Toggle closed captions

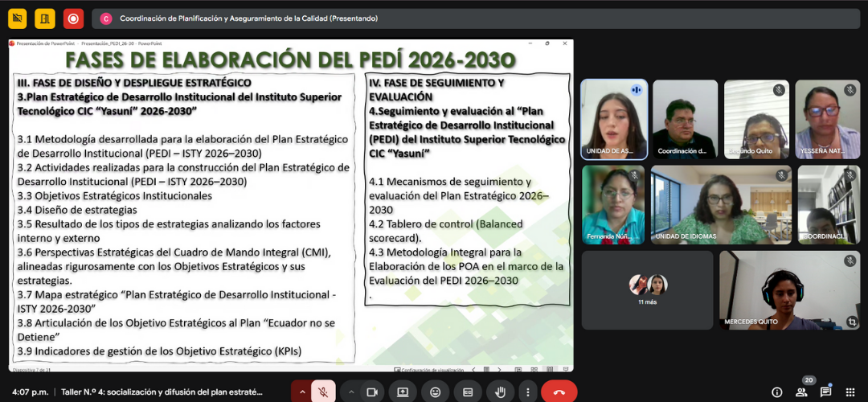(x=468, y=392)
